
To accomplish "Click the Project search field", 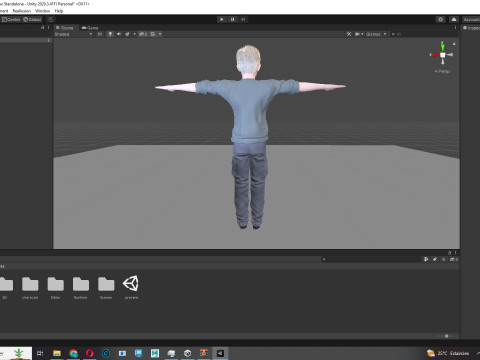I will [371, 259].
